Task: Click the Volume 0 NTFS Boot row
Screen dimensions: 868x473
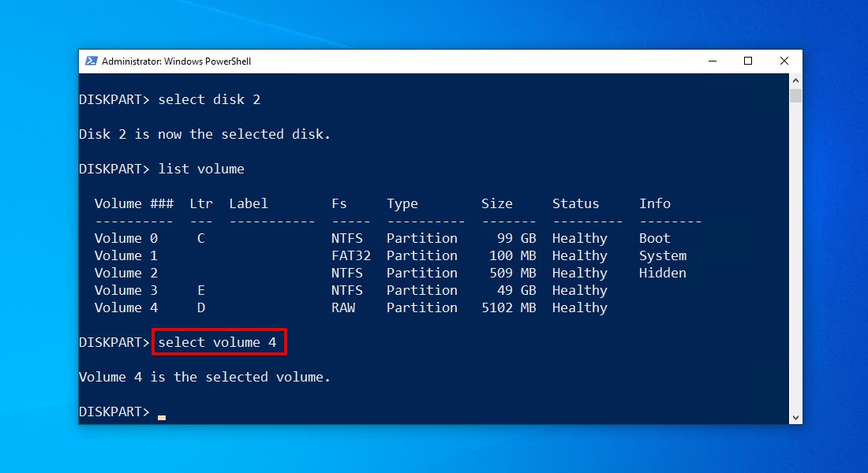Action: 383,238
